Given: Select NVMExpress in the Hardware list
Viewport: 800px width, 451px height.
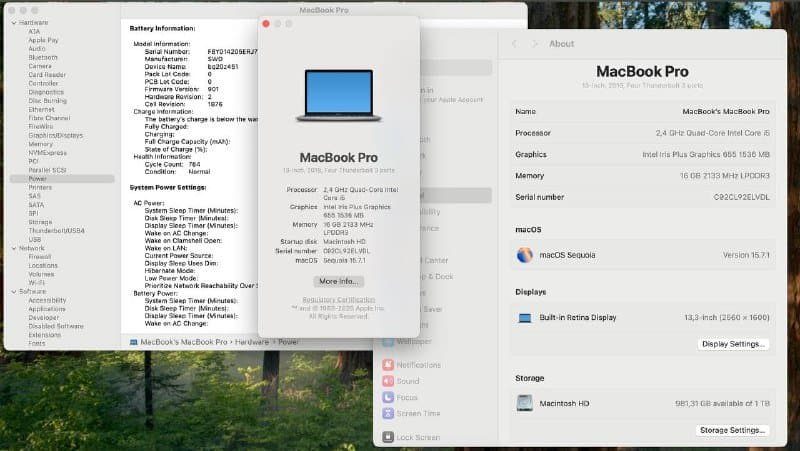Looking at the screenshot, I should 47,153.
